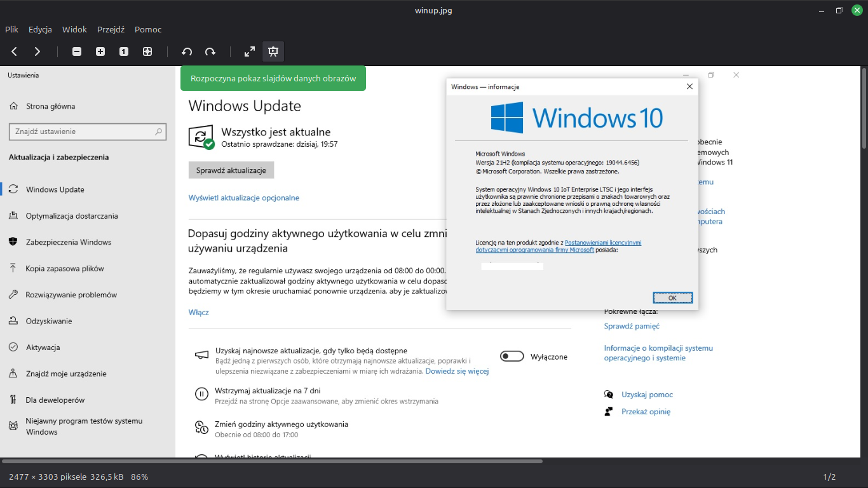
Task: Rotate the image counterclockwise
Action: pos(187,51)
